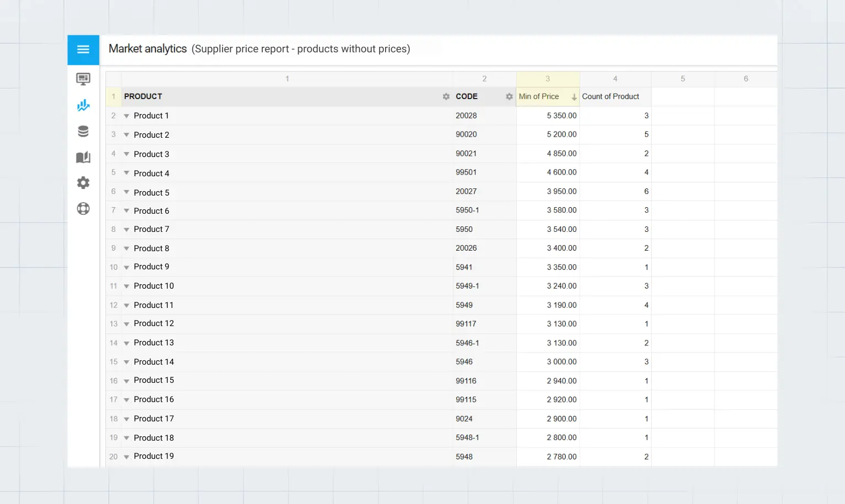Open settings via the gear sidebar icon

(83, 182)
